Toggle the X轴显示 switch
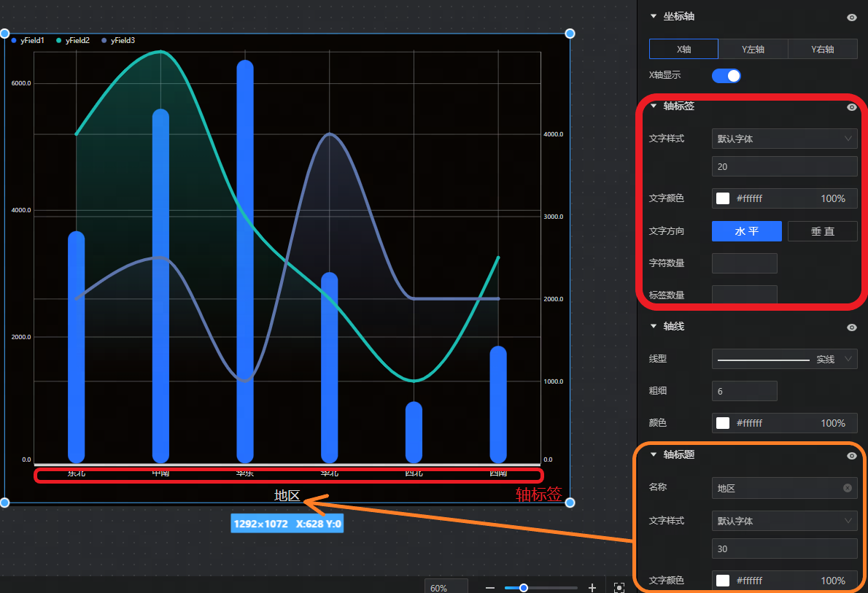868x593 pixels. 726,76
